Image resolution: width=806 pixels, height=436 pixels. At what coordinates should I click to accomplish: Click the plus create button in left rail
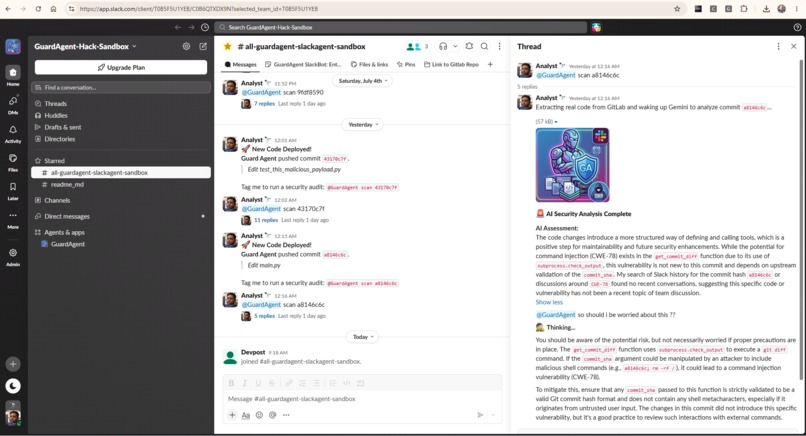tap(13, 364)
